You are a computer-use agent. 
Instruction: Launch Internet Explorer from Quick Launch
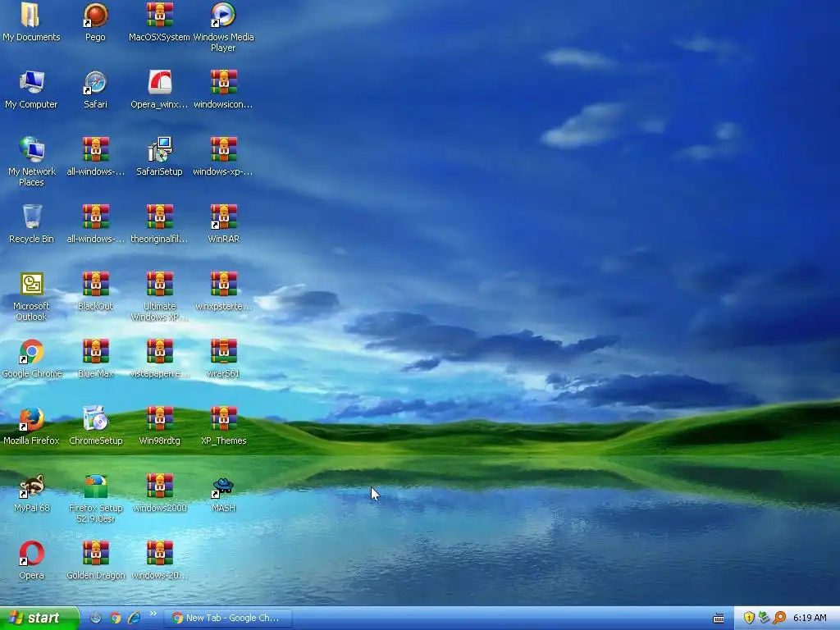pyautogui.click(x=134, y=618)
